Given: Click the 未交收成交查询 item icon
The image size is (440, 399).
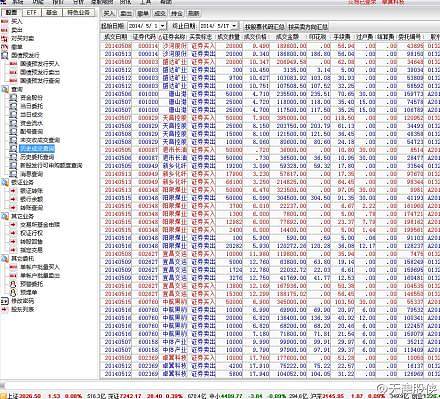Looking at the screenshot, I should (13, 140).
